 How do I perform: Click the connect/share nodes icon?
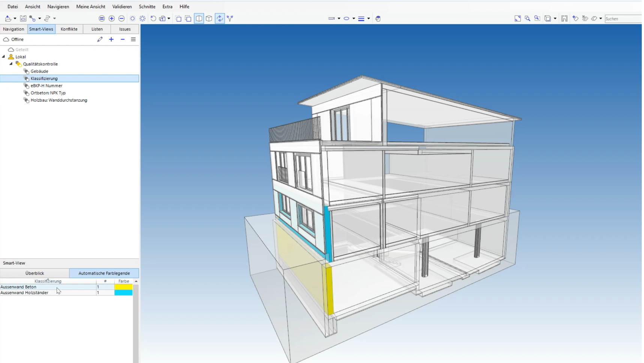(33, 18)
